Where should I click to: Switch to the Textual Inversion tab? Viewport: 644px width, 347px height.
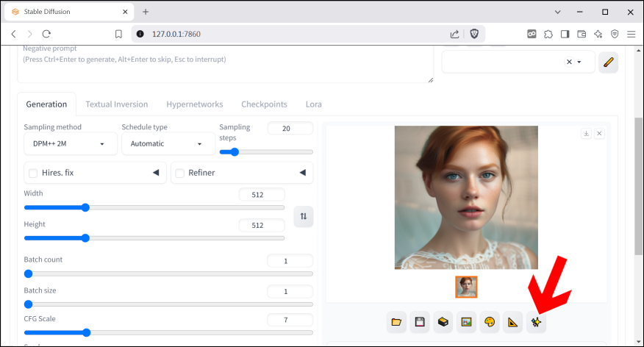[x=116, y=104]
